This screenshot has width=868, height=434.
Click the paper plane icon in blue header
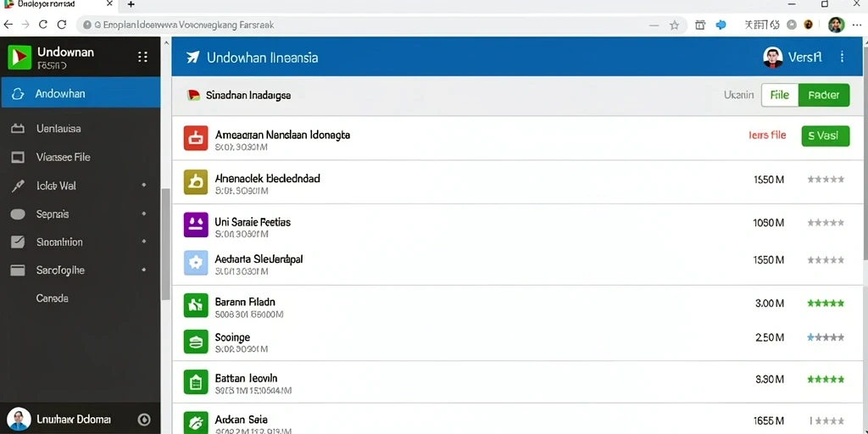click(x=192, y=57)
